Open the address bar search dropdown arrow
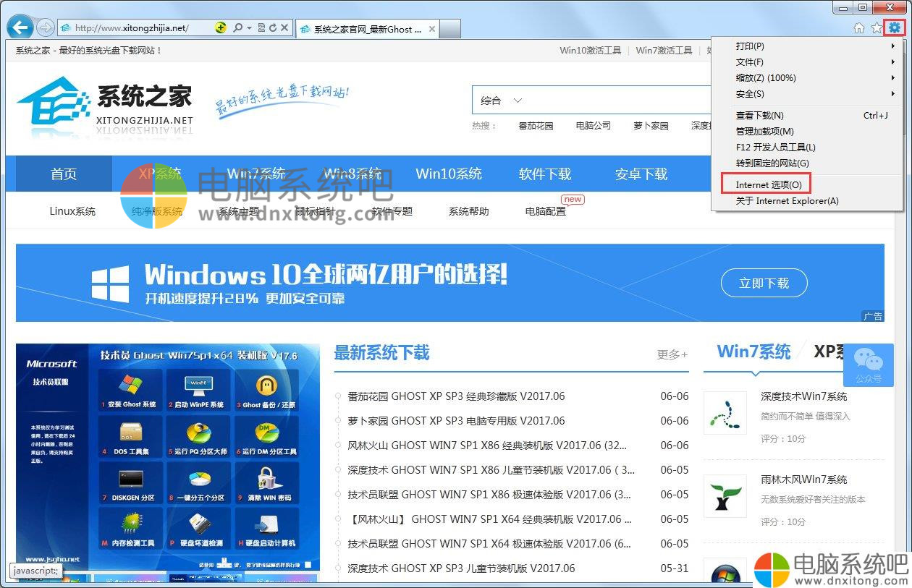This screenshot has width=912, height=588. [249, 28]
